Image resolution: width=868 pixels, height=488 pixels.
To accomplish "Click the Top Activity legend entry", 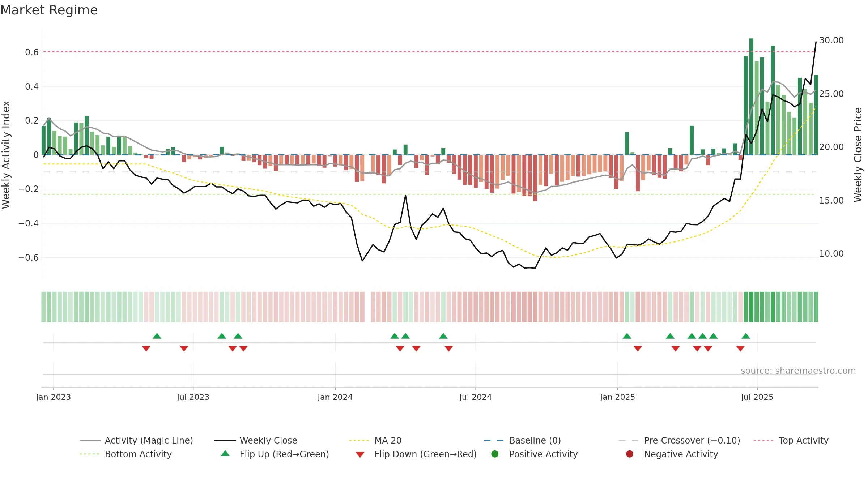I will coord(791,440).
